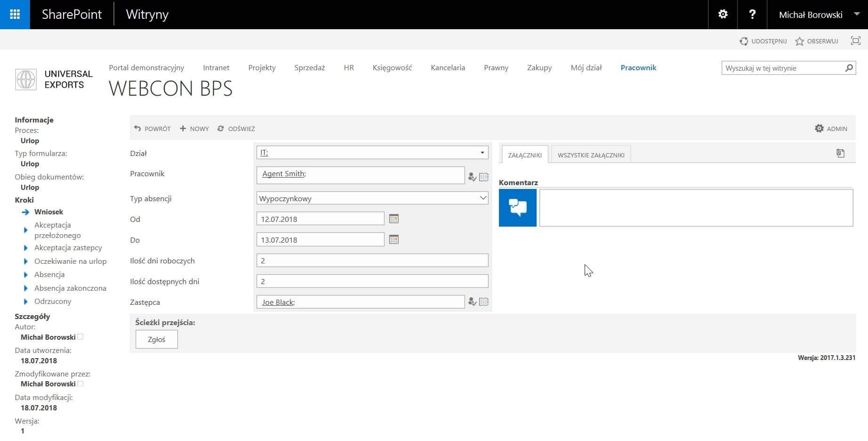The image size is (868, 441).
Task: Click the Zastępca field with Joe Black
Action: click(361, 302)
